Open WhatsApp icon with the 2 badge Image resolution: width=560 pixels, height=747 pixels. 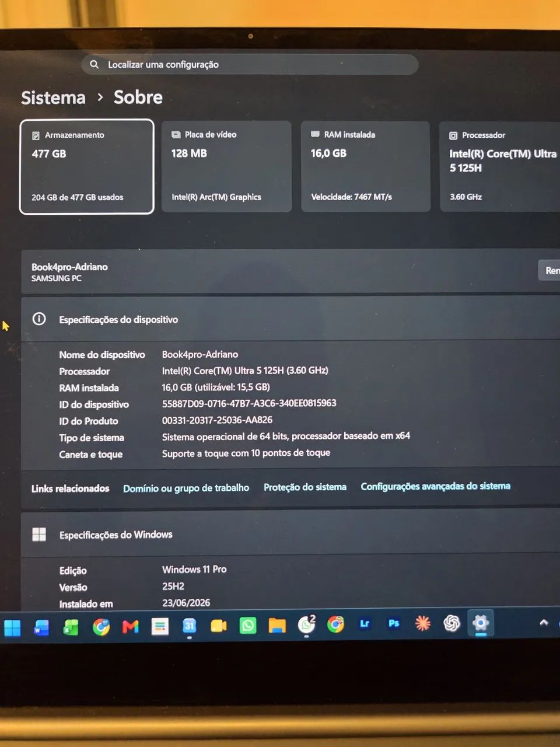click(306, 625)
